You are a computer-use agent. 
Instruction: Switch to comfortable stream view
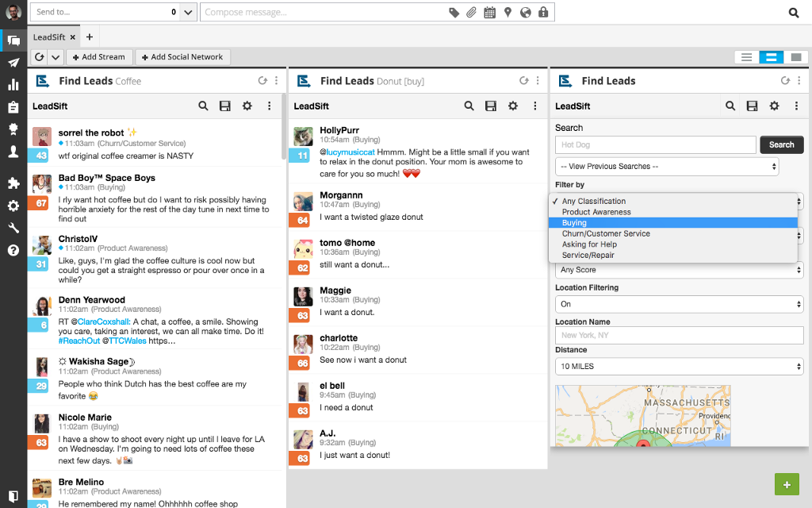tap(795, 57)
